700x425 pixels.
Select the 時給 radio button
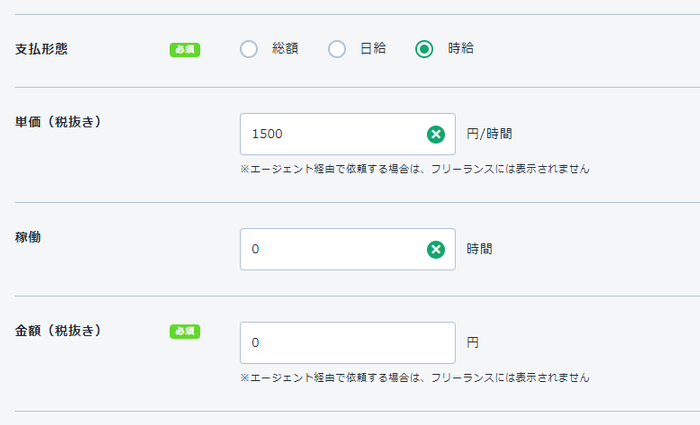(425, 49)
